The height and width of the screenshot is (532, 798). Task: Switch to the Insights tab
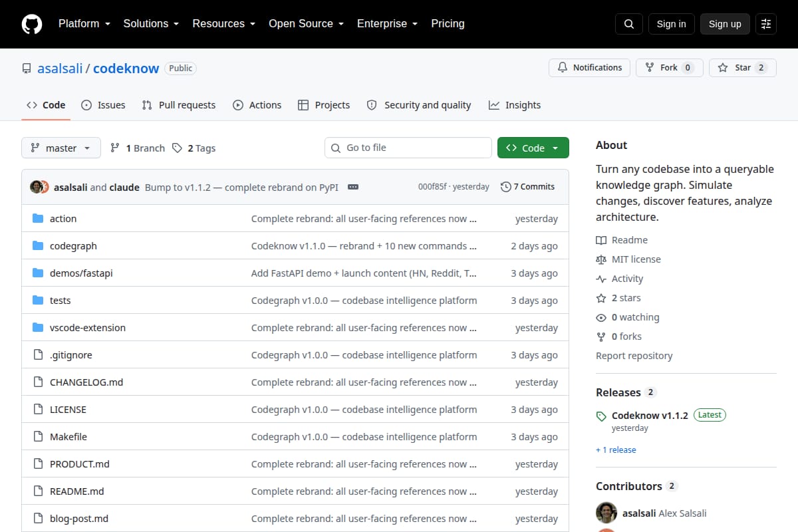coord(515,105)
